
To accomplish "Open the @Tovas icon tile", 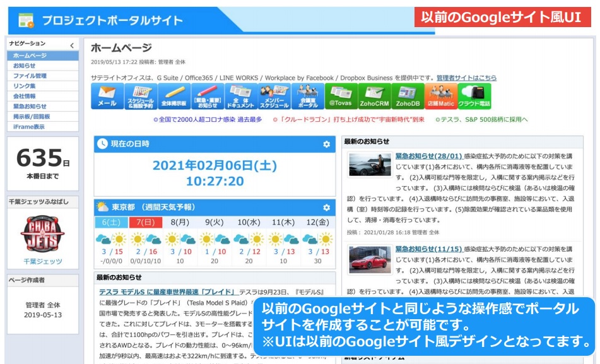I will pos(341,96).
